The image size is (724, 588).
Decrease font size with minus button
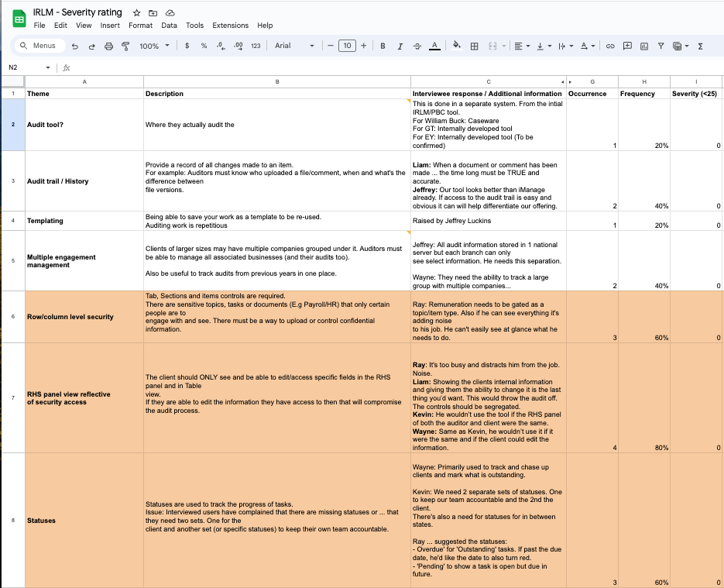point(331,46)
